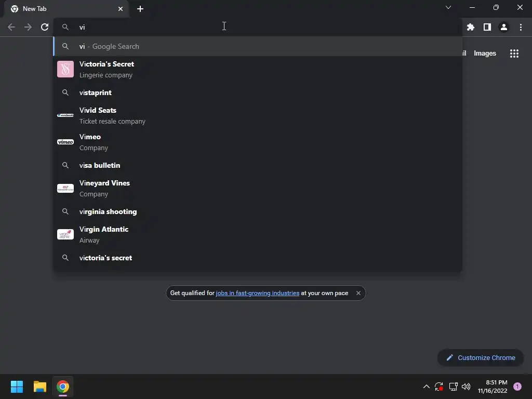Close the New Tab tab
Image resolution: width=532 pixels, height=399 pixels.
tap(121, 9)
